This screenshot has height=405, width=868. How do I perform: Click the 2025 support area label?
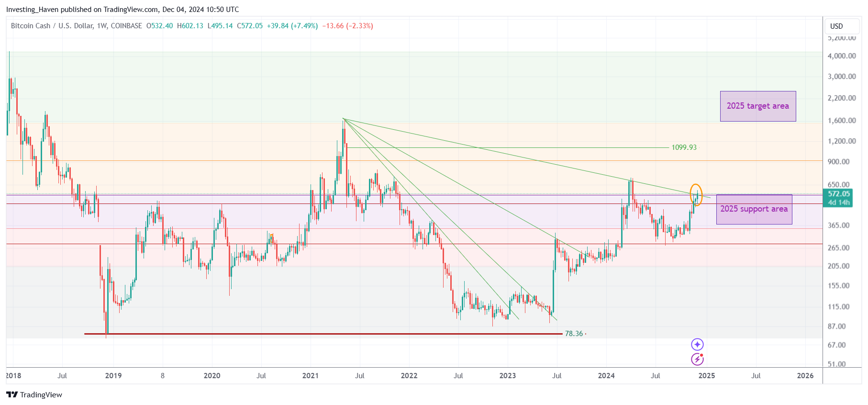click(x=754, y=209)
